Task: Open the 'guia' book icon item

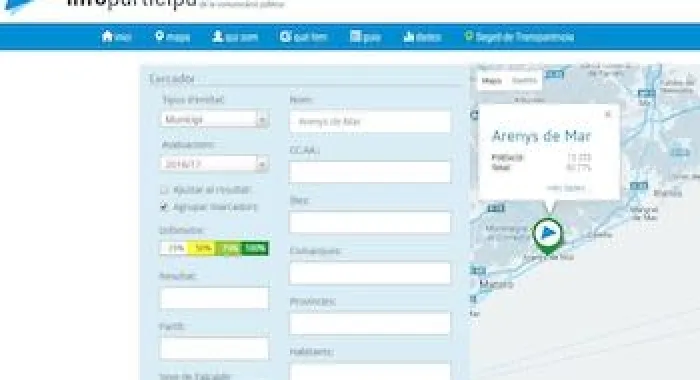Action: pyautogui.click(x=365, y=37)
